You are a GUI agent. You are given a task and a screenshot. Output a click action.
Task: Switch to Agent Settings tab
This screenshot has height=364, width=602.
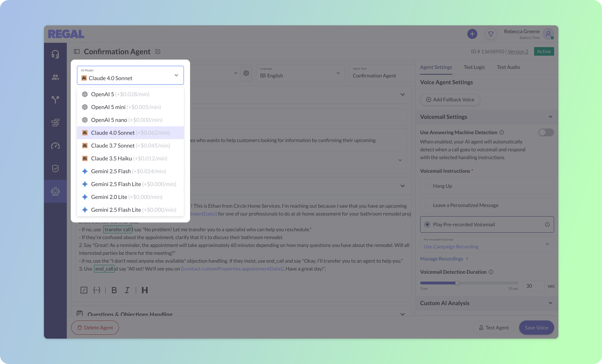pyautogui.click(x=436, y=67)
